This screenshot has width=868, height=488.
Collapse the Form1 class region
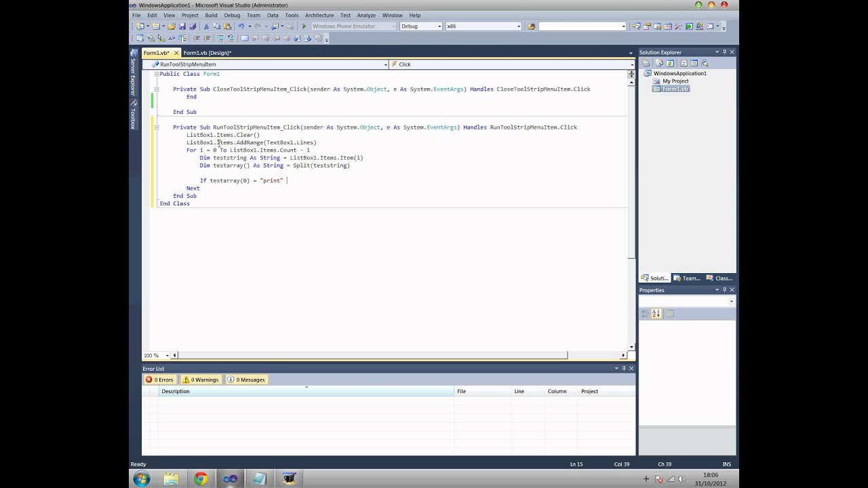[x=157, y=74]
